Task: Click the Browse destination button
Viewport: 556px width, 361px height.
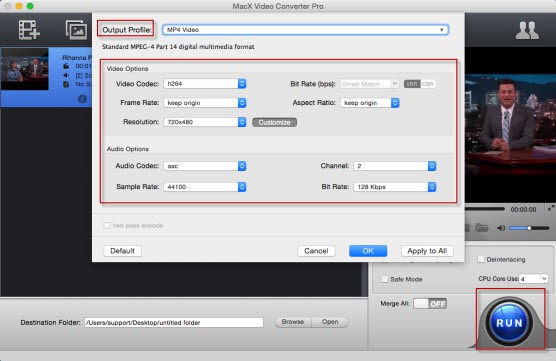Action: coord(293,322)
